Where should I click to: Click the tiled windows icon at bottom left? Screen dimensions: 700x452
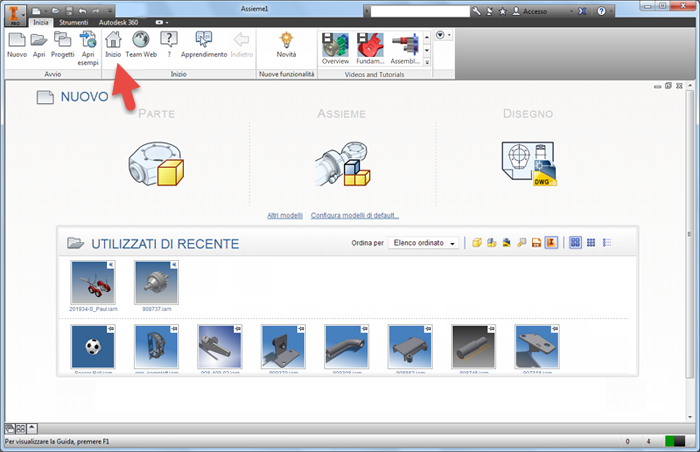[21, 429]
